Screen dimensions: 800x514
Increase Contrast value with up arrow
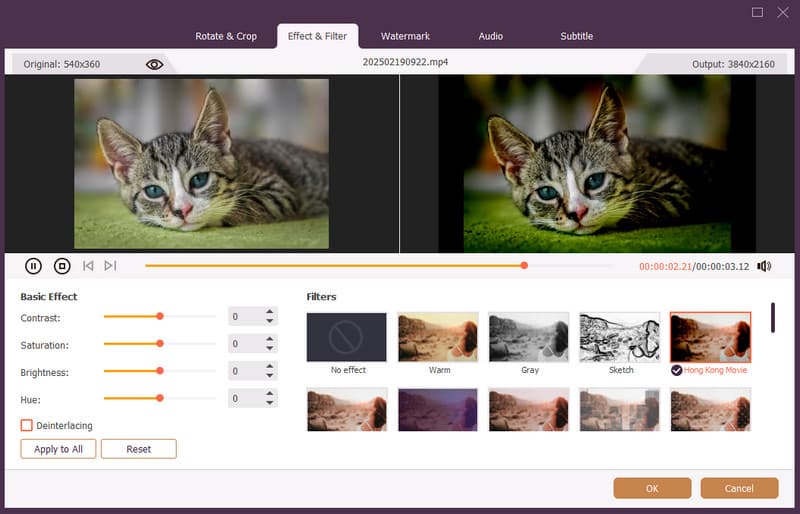(x=270, y=312)
